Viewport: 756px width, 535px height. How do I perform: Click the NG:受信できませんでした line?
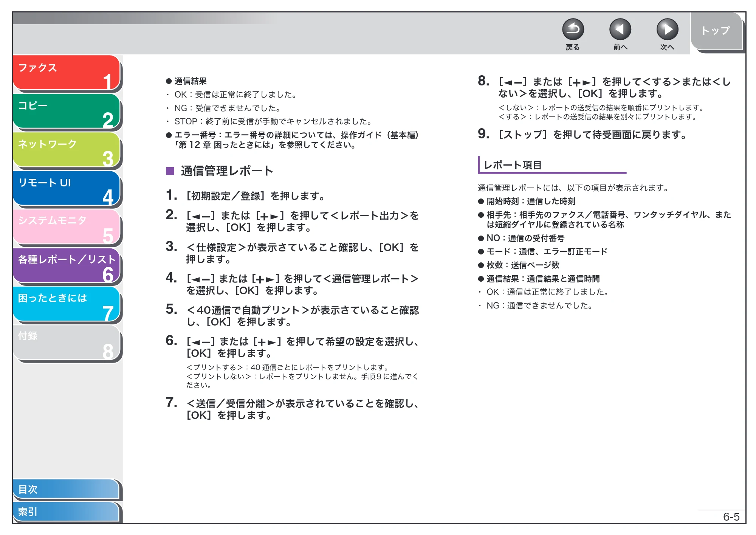point(224,108)
